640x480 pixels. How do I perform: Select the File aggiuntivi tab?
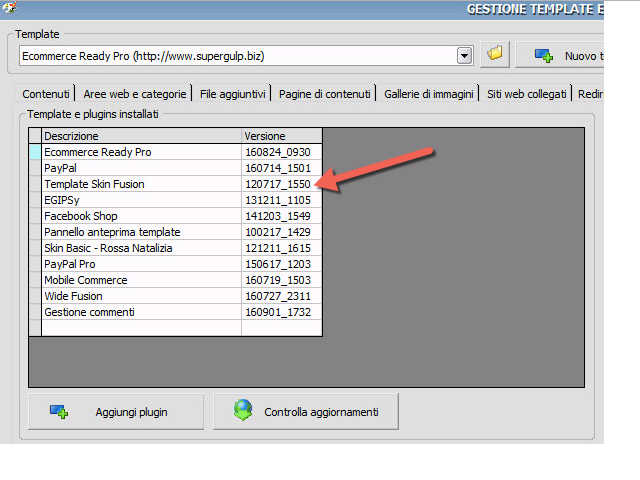(232, 94)
